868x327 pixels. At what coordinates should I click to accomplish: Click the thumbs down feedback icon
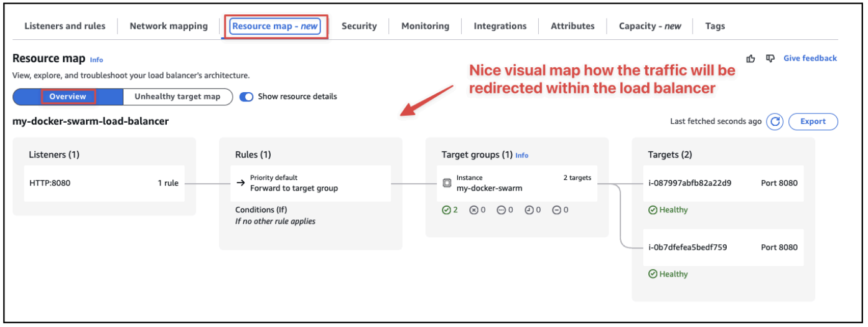(x=770, y=59)
